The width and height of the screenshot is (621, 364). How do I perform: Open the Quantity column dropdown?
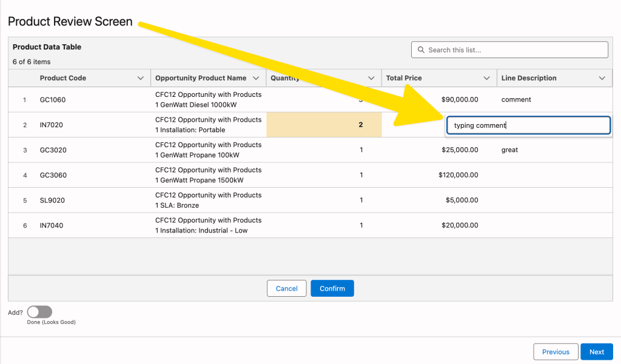pyautogui.click(x=372, y=78)
